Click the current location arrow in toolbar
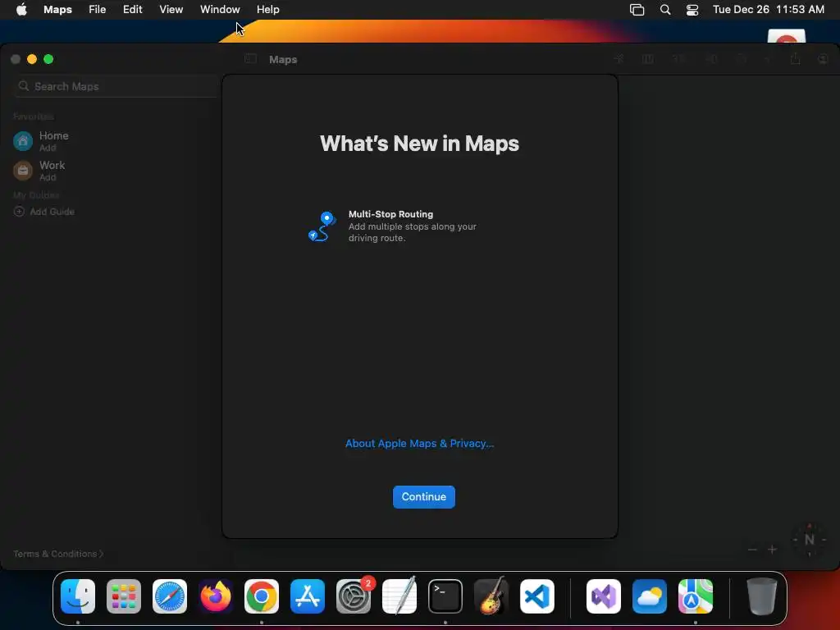The image size is (840, 630). point(619,59)
